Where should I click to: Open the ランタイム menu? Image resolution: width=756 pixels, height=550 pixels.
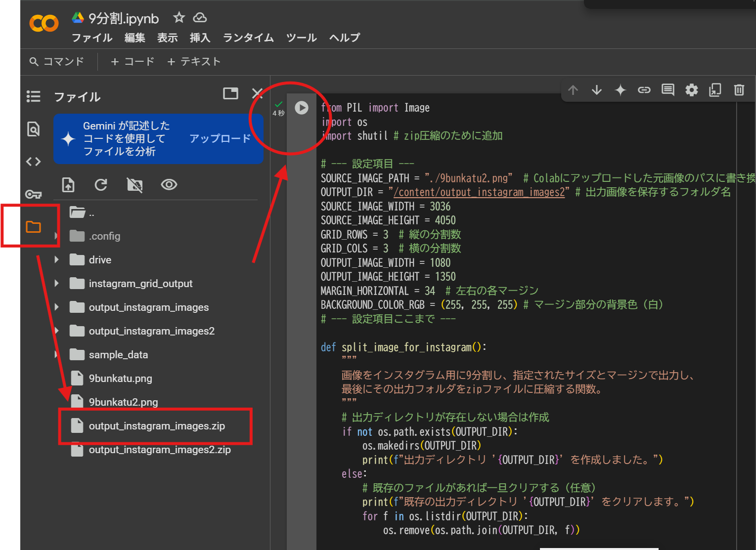248,38
